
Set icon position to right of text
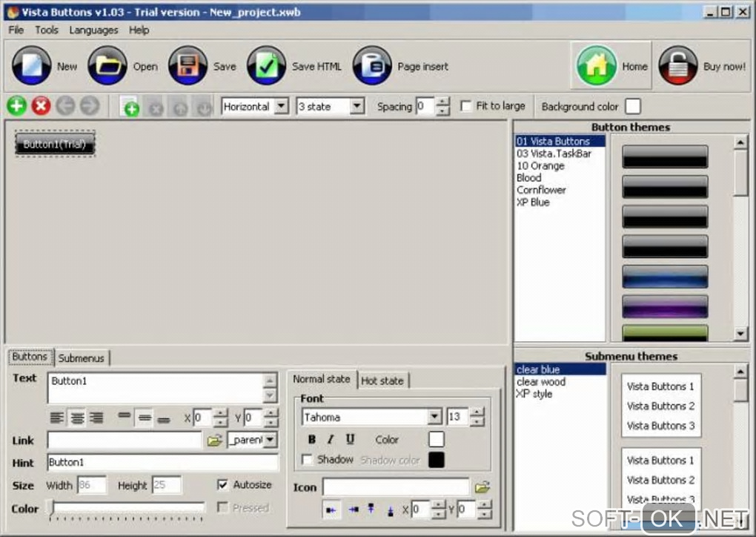[x=354, y=510]
